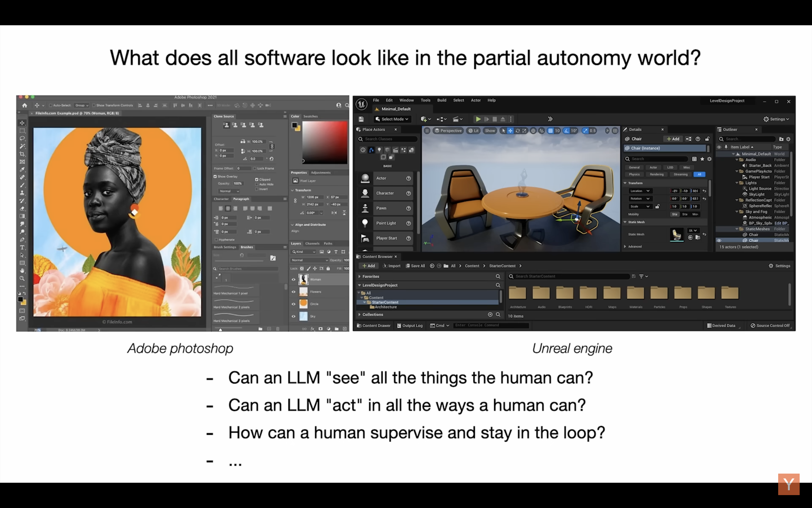Screen dimensions: 812x508
Task: Select translate gizmo icon in Unreal viewport
Action: [x=510, y=131]
